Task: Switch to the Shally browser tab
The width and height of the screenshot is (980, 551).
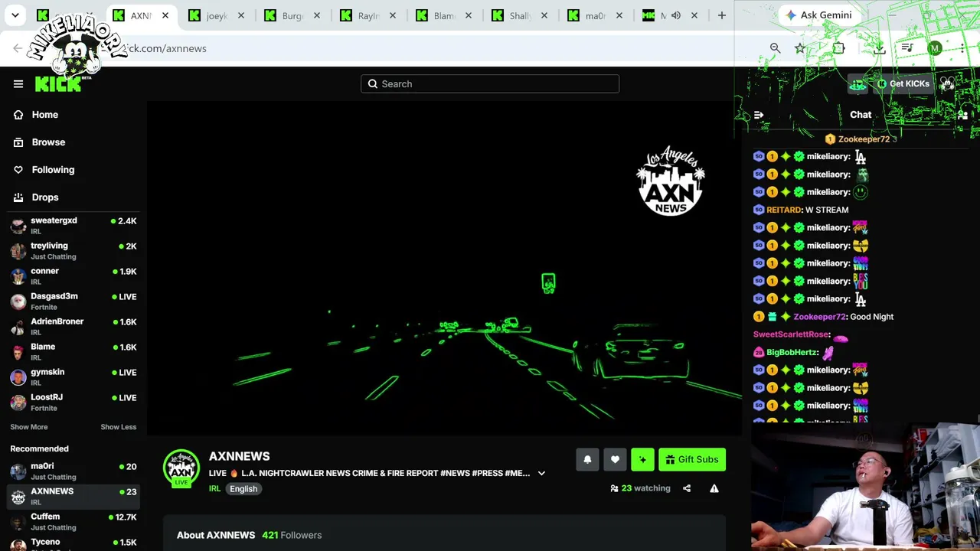Action: tap(519, 15)
